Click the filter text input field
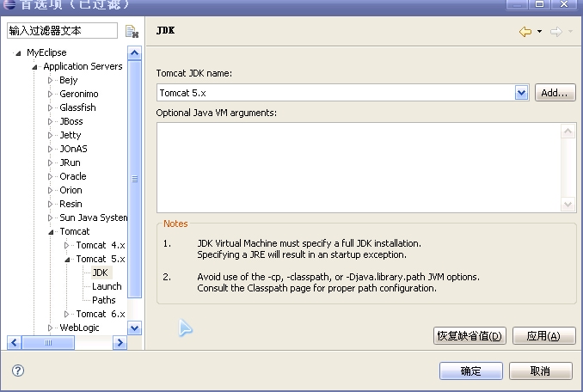The image size is (583, 392). (x=61, y=31)
